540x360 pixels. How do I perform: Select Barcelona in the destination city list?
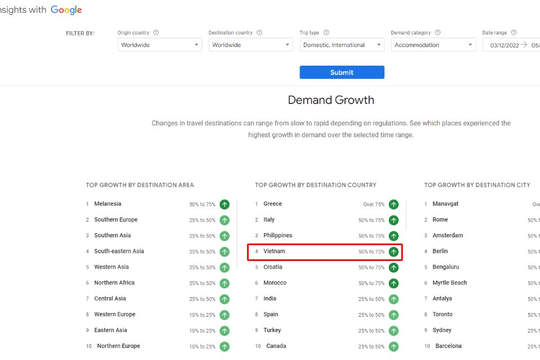(448, 346)
